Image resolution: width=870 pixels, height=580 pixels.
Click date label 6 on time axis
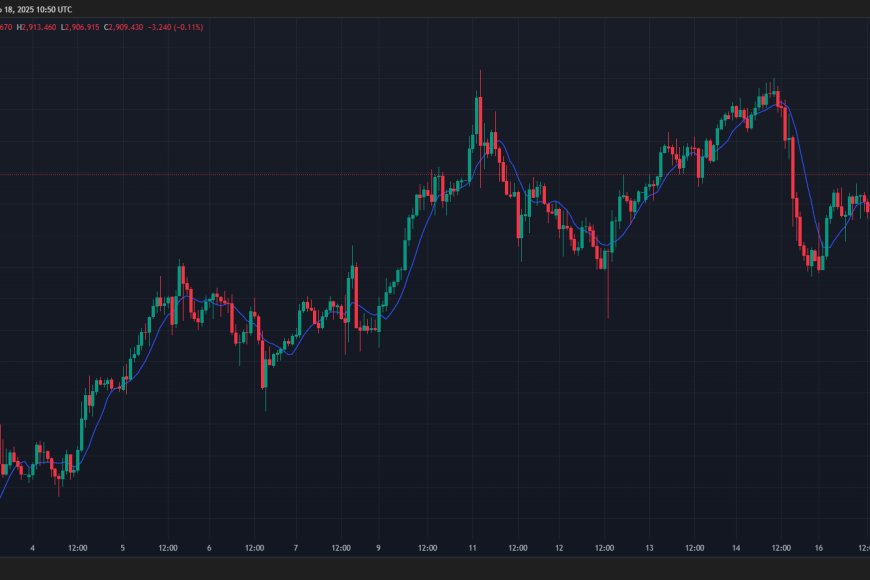209,548
